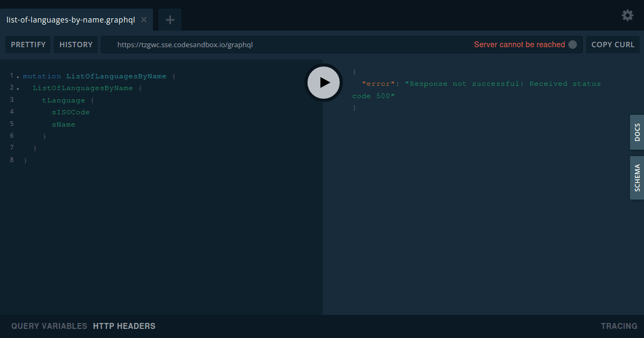Open the Schema sidebar panel
The height and width of the screenshot is (338, 644).
click(x=637, y=178)
